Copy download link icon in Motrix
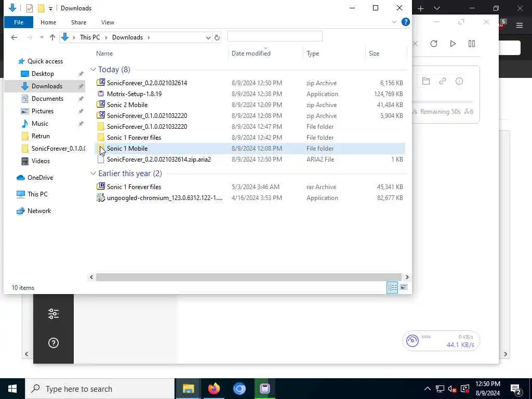This screenshot has width=532, height=399. coord(443,81)
